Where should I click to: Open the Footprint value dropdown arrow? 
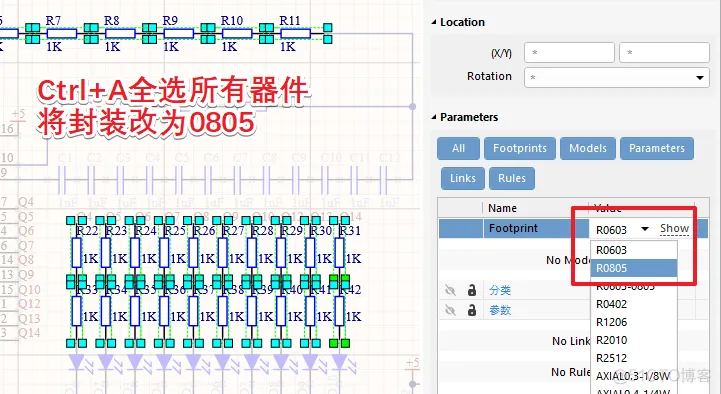tap(645, 229)
